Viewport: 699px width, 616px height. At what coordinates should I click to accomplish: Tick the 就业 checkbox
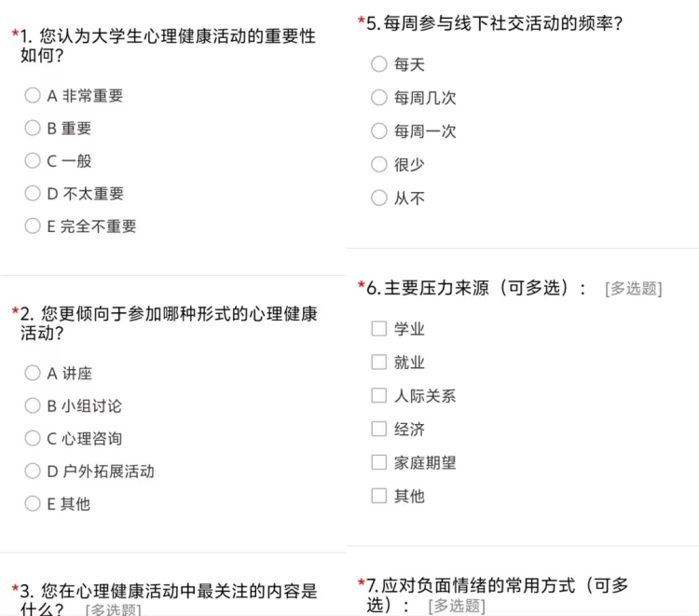pos(378,362)
